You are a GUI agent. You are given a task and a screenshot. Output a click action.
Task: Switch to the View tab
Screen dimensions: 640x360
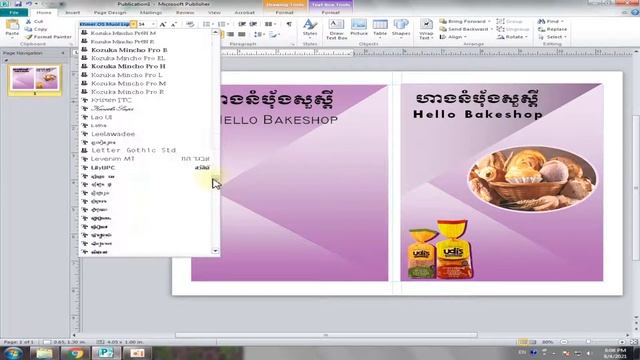(214, 13)
